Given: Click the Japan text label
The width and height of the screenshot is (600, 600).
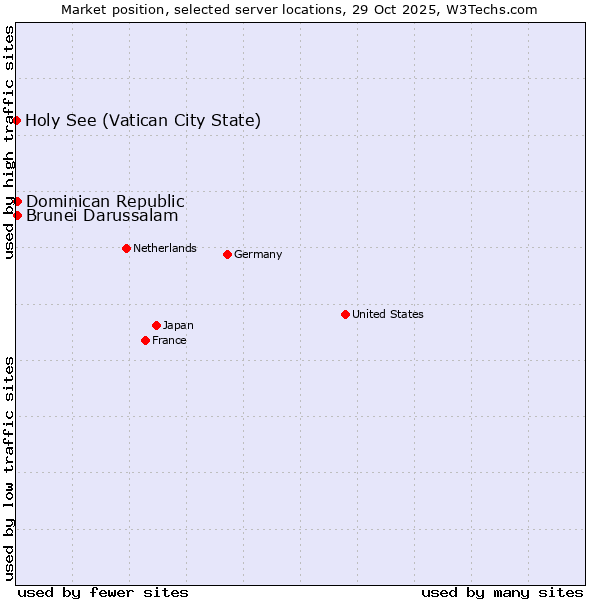Looking at the screenshot, I should (x=178, y=325).
